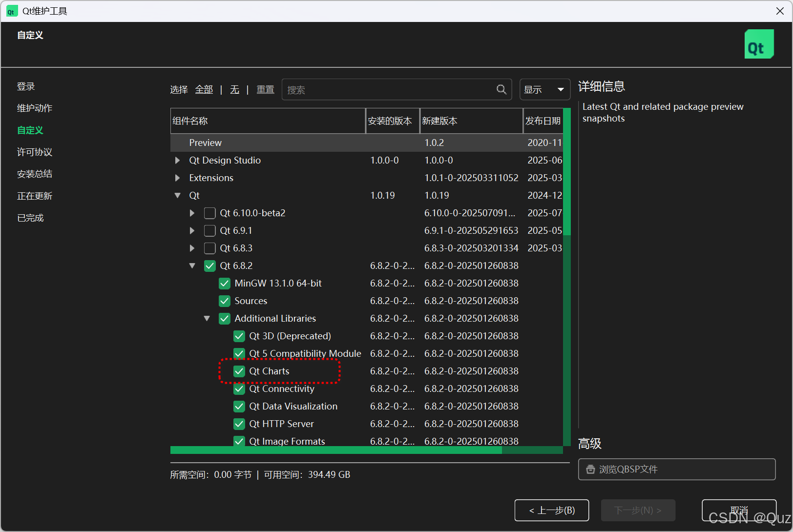This screenshot has height=532, width=793.
Task: Expand the Qt Design Studio node
Action: point(177,160)
